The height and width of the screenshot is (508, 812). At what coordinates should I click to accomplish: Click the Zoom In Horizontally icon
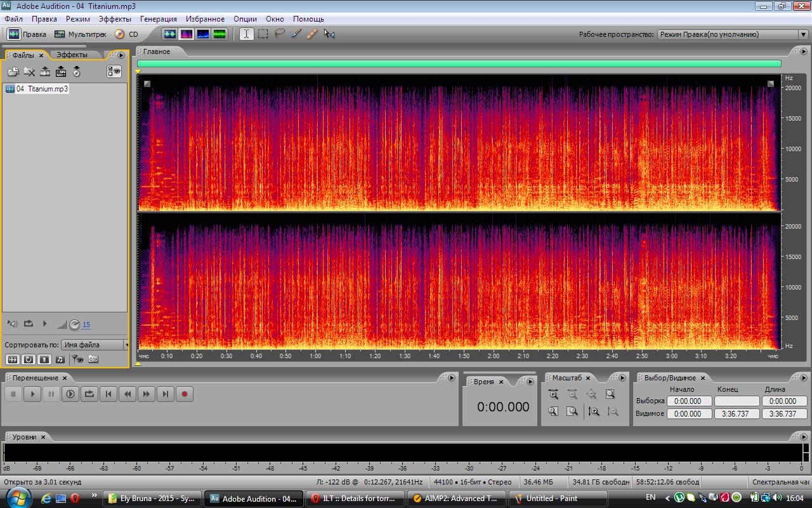pyautogui.click(x=553, y=394)
